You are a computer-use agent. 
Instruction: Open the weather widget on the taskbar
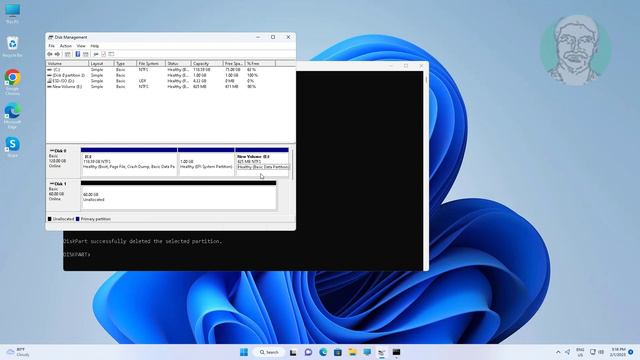pos(18,352)
